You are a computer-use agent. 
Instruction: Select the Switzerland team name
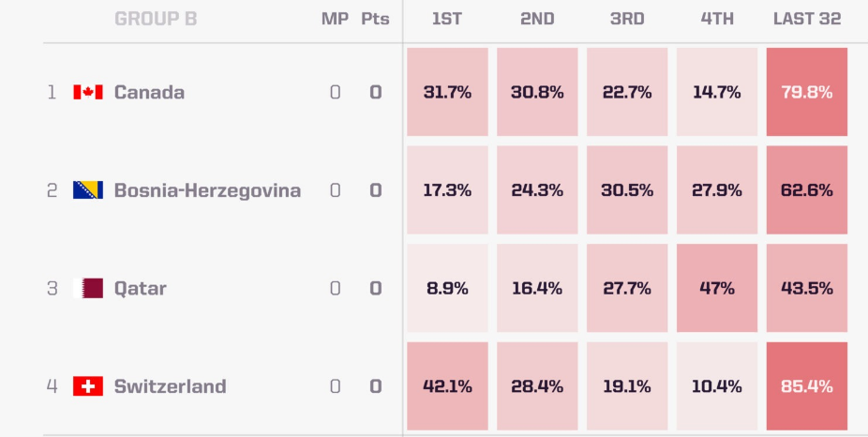pos(170,386)
